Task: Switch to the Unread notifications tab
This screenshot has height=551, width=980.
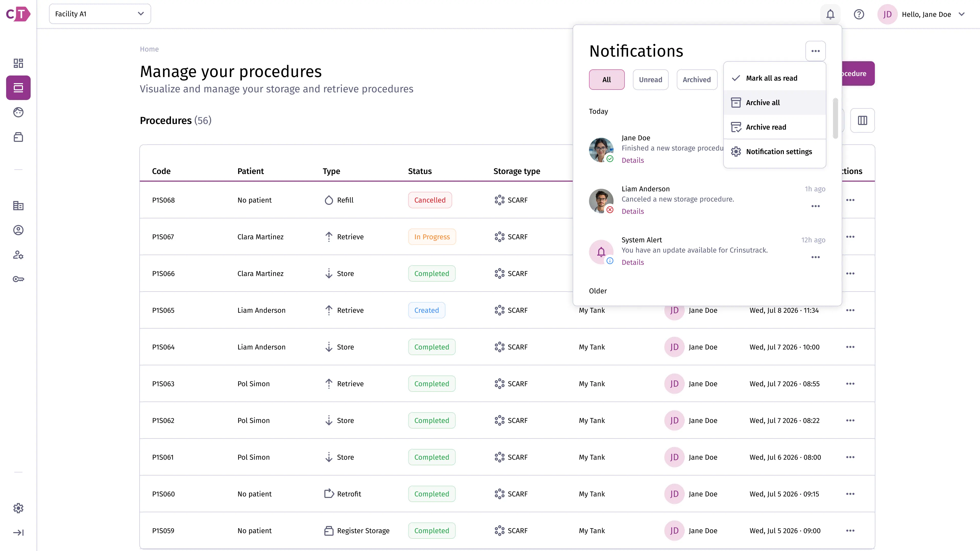Action: (650, 80)
